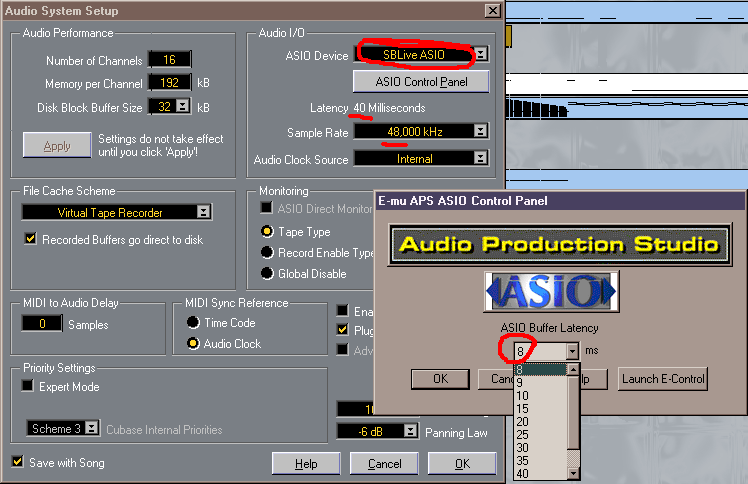This screenshot has width=748, height=484.
Task: Select Audio Clock sync reference
Action: [x=193, y=343]
